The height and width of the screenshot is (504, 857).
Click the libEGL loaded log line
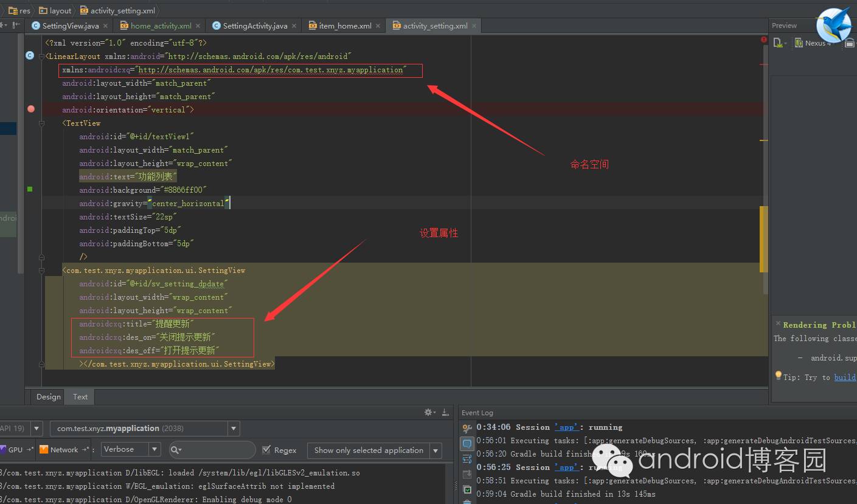click(180, 473)
